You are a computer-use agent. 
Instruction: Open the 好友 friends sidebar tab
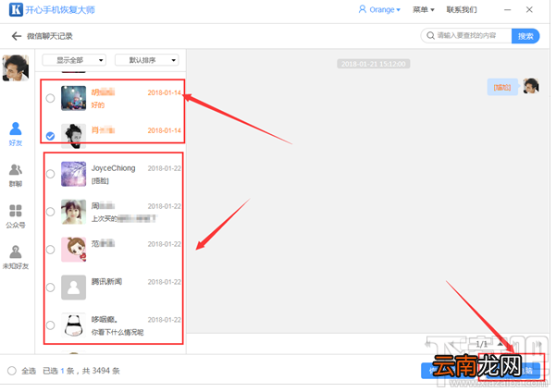click(x=15, y=134)
